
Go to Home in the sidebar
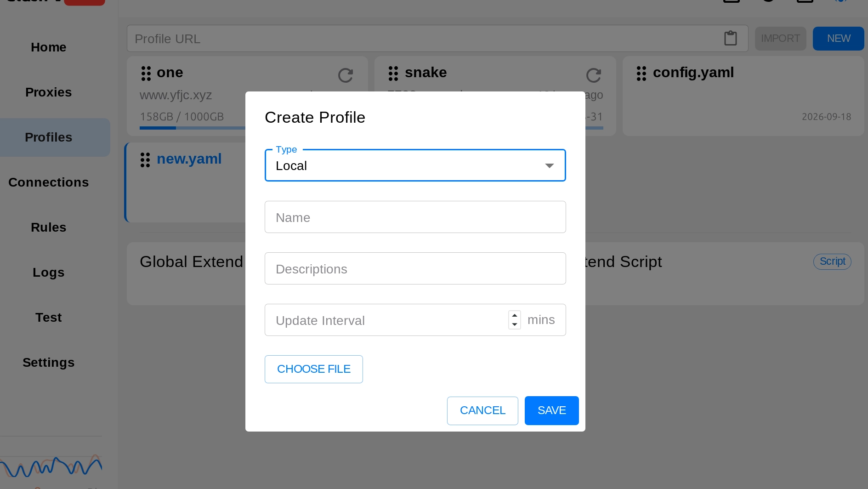point(49,47)
